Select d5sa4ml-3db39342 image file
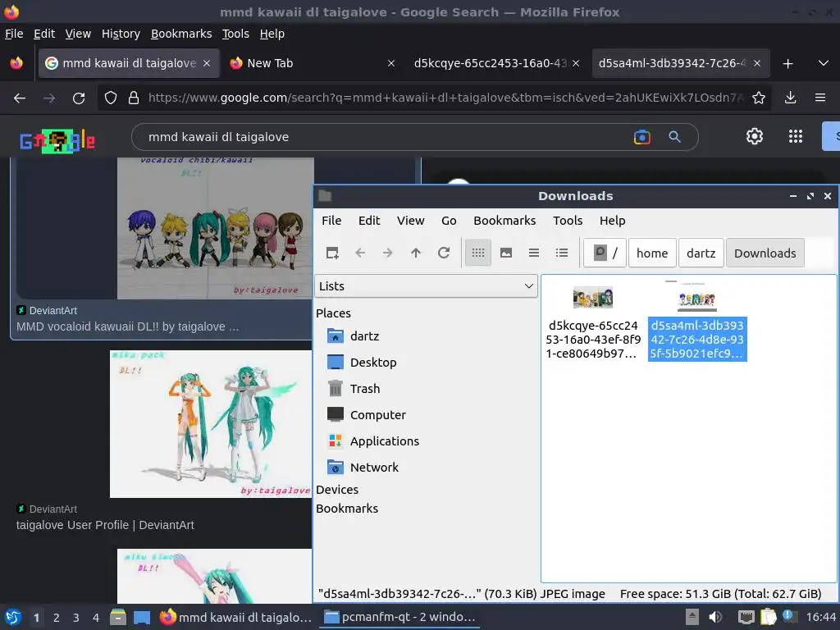The width and height of the screenshot is (840, 630). click(x=697, y=322)
